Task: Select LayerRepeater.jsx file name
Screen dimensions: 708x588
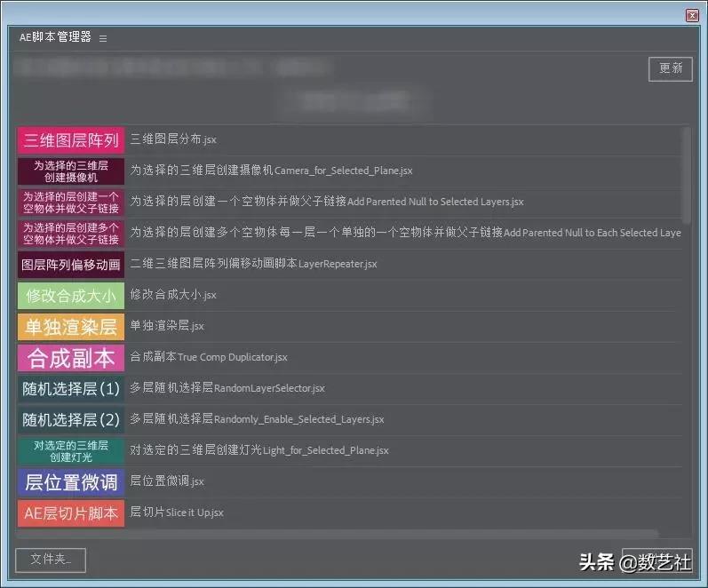Action: (x=338, y=264)
